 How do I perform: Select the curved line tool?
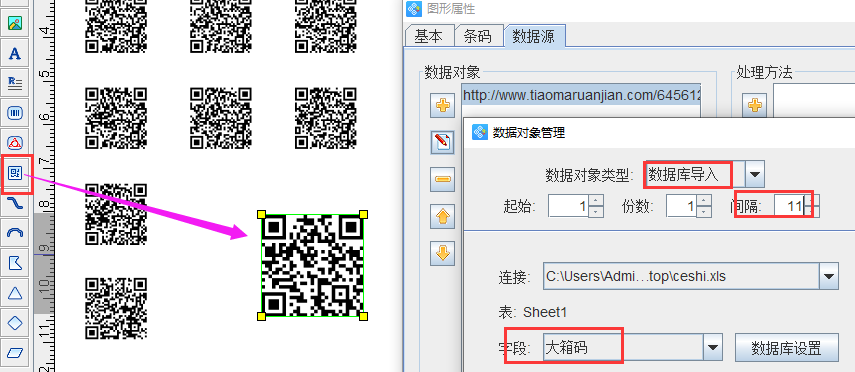pos(15,203)
